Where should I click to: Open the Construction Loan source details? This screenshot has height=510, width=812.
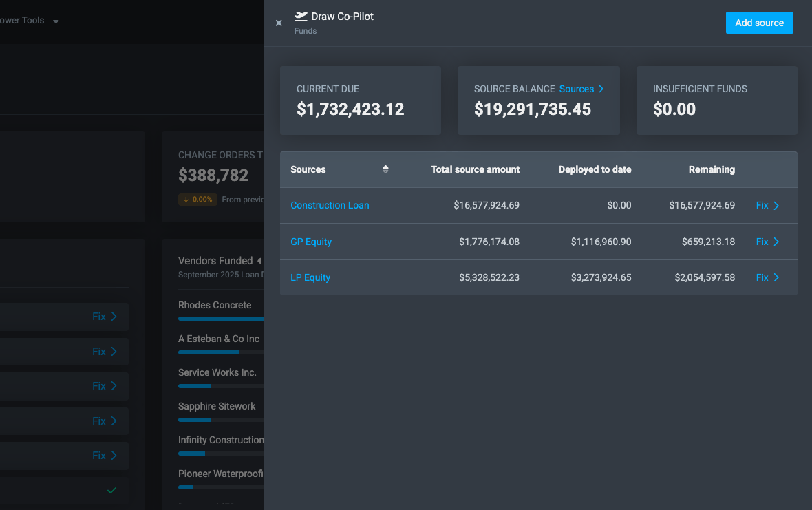pyautogui.click(x=330, y=205)
